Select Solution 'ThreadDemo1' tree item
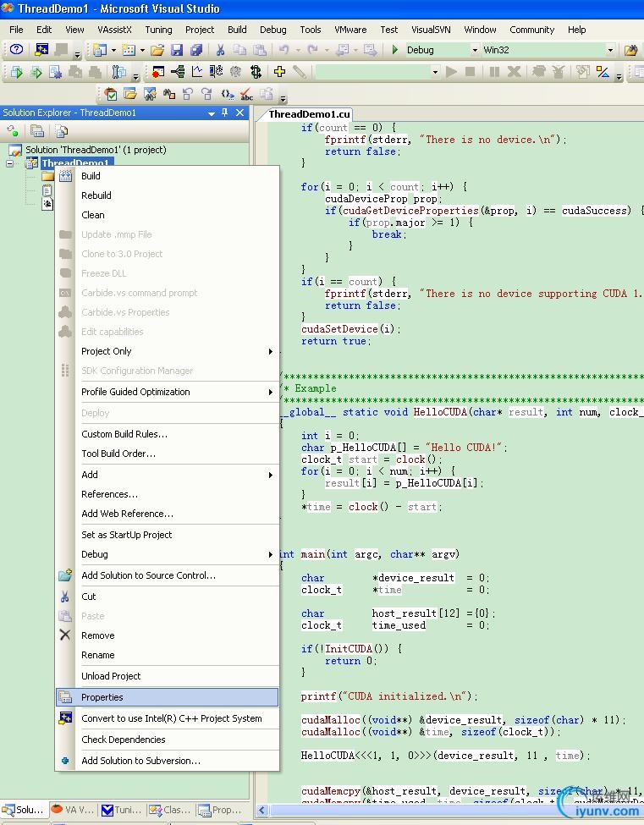This screenshot has height=825, width=644. tap(96, 150)
